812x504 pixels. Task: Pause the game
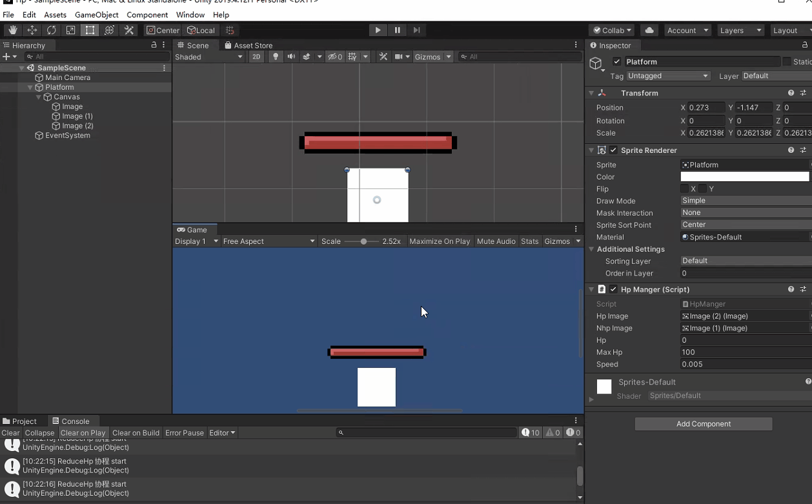[397, 30]
